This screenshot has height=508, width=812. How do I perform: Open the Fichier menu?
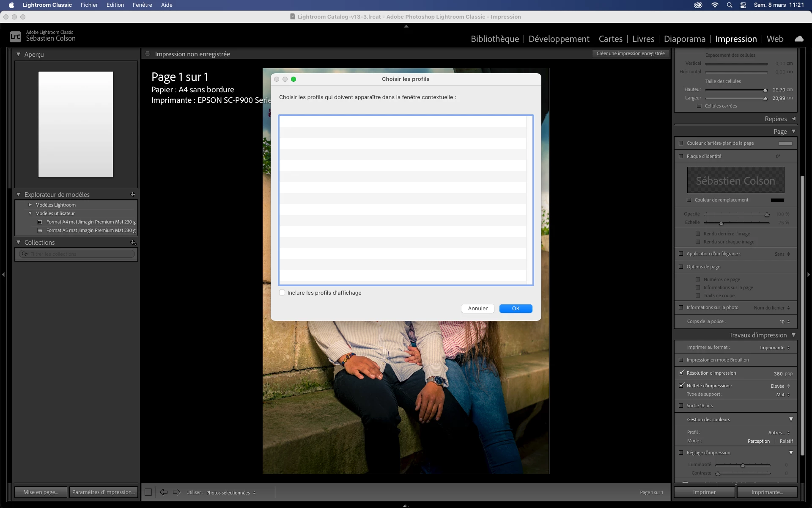89,5
